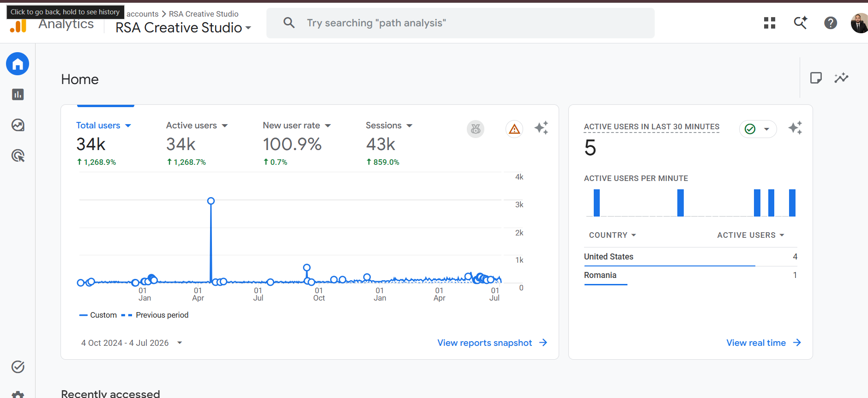Click the search magnifier icon
This screenshot has height=398, width=868.
289,23
